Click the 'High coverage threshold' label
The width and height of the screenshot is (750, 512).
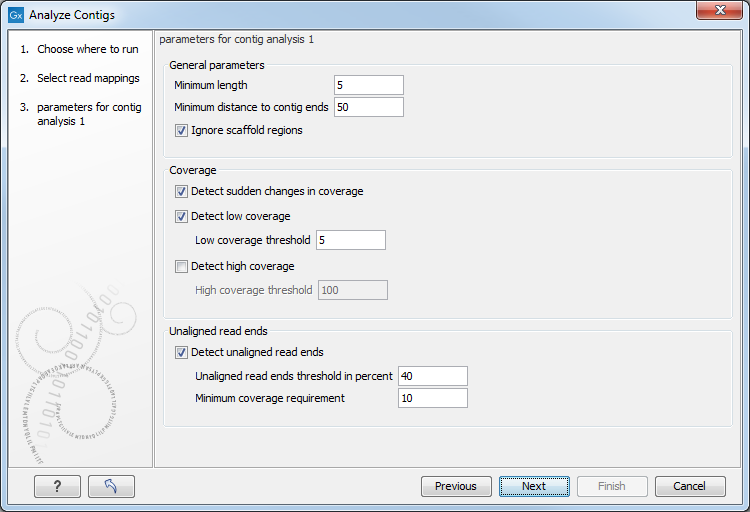click(x=254, y=290)
